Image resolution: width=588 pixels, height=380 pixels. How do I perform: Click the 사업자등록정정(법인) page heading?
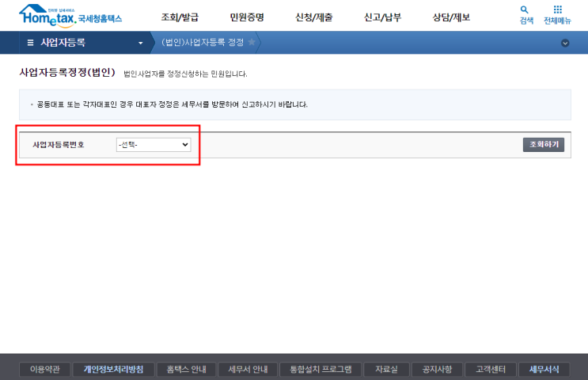coord(67,72)
